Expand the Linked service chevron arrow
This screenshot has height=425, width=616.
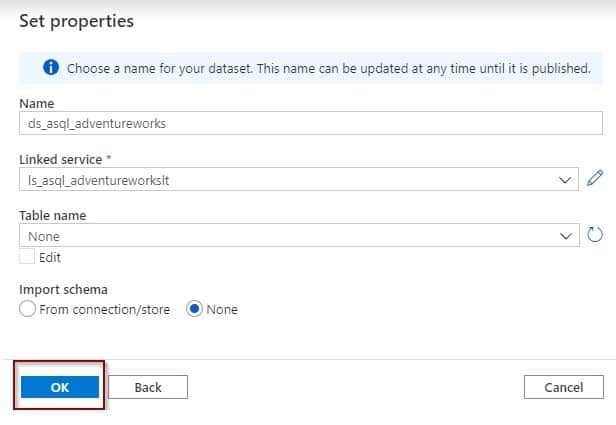point(565,180)
